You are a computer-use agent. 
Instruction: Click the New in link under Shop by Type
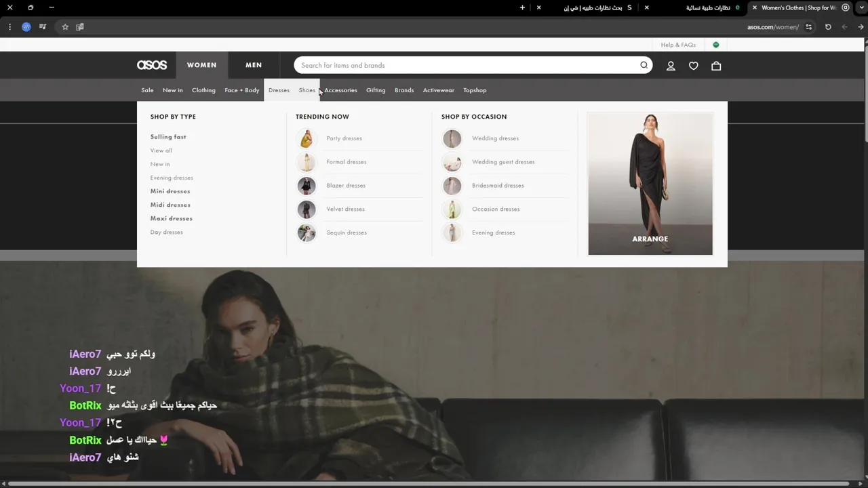[160, 164]
